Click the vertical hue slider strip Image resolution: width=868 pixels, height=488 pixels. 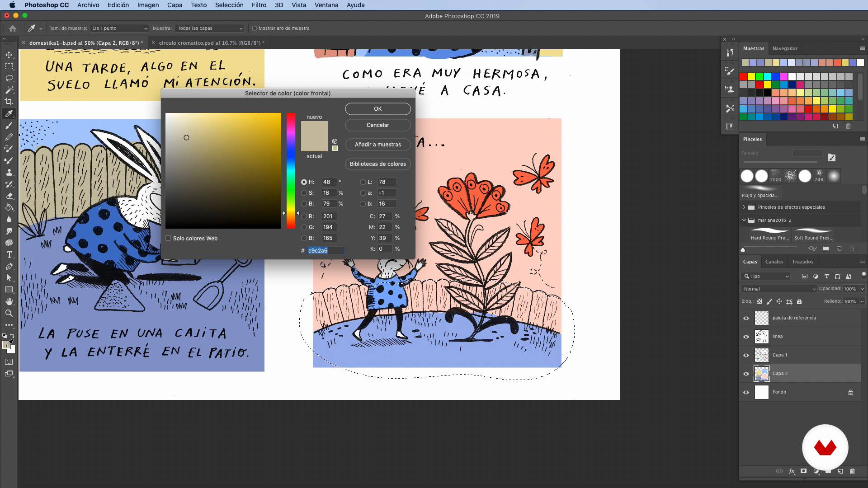[291, 171]
